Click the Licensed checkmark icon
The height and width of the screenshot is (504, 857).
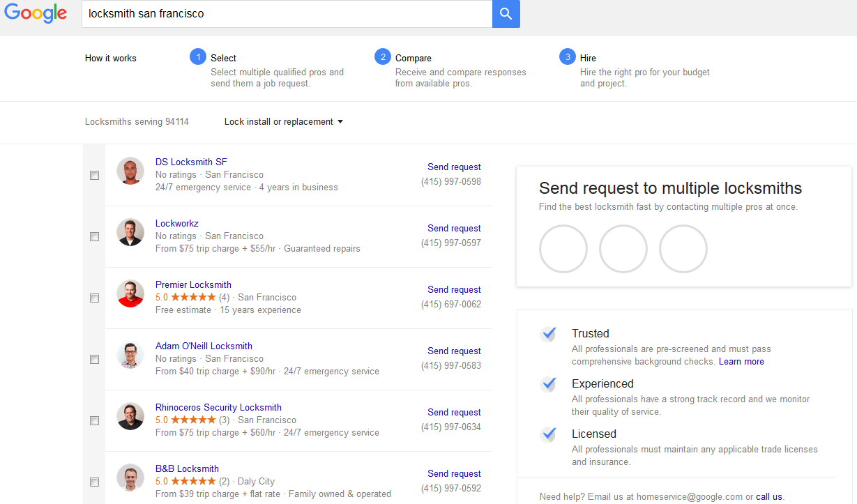[549, 434]
